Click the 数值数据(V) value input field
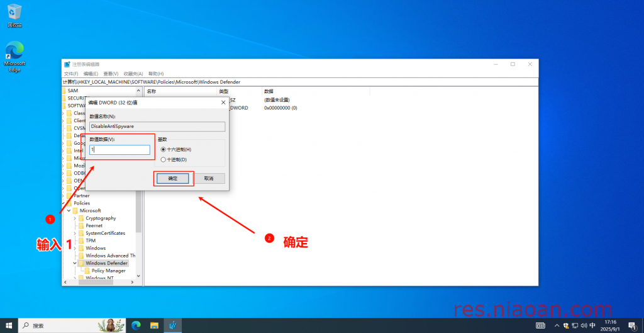 pyautogui.click(x=119, y=150)
